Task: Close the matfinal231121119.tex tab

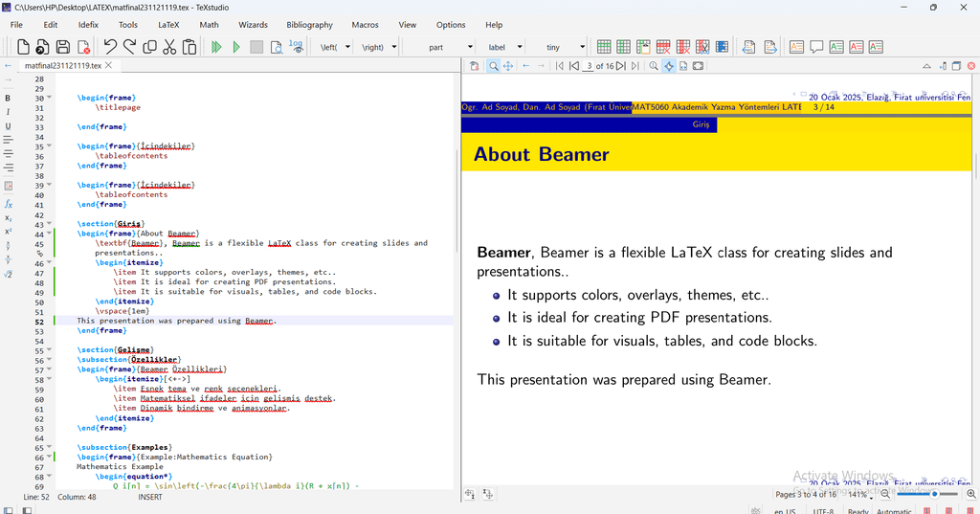Action: coord(109,65)
